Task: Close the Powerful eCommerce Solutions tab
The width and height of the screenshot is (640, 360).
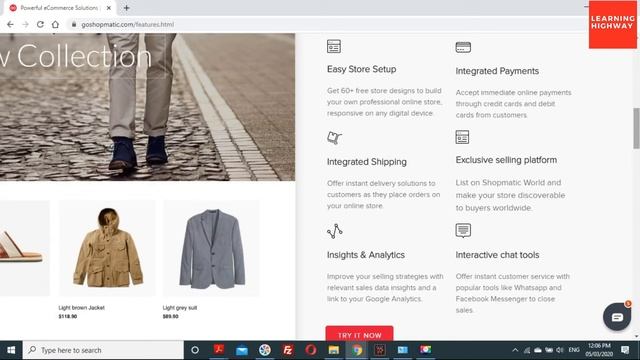Action: (109, 8)
